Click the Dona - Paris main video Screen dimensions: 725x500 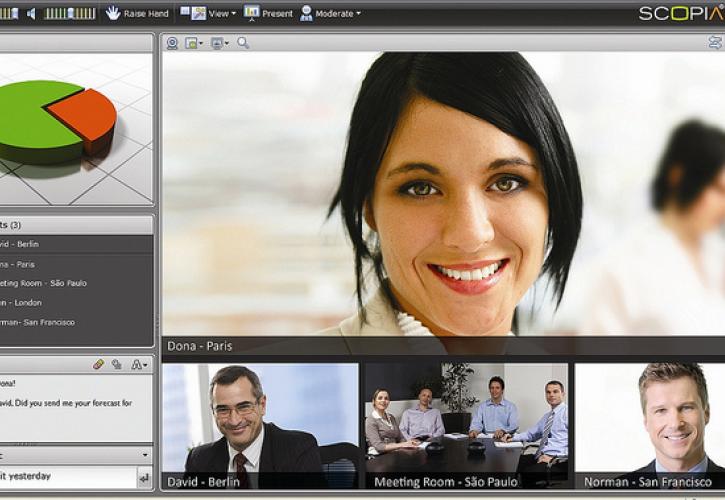[x=443, y=204]
